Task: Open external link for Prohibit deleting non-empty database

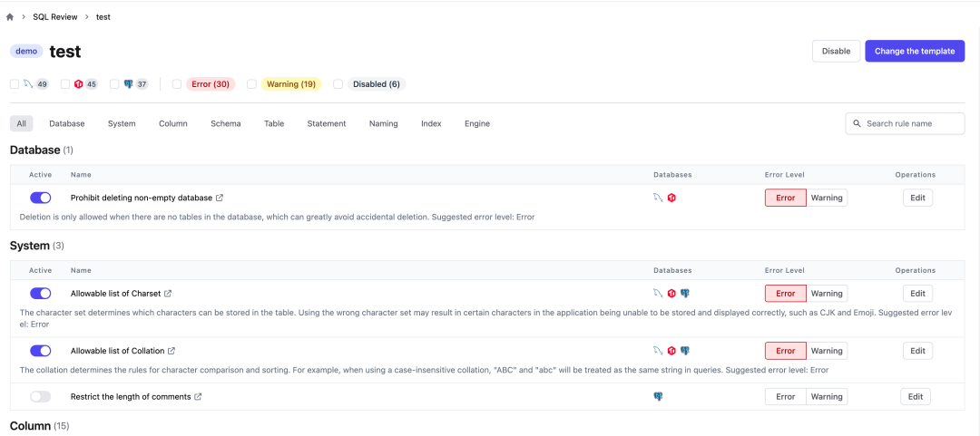Action: [x=220, y=198]
